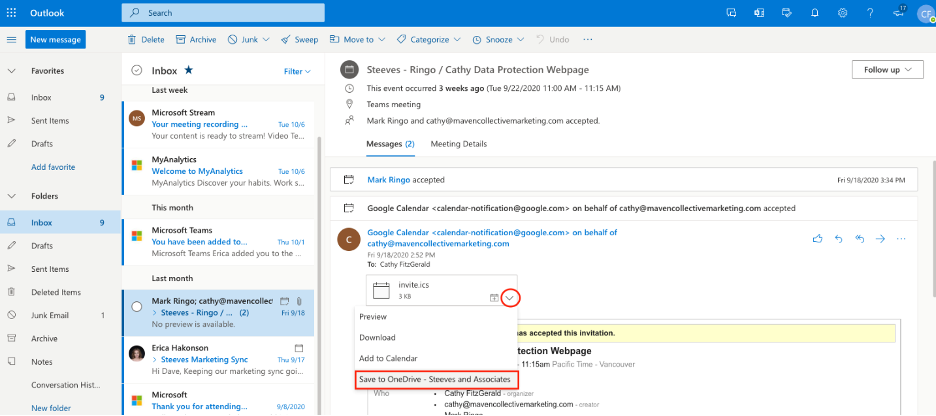
Task: Open the help question mark
Action: pos(870,13)
